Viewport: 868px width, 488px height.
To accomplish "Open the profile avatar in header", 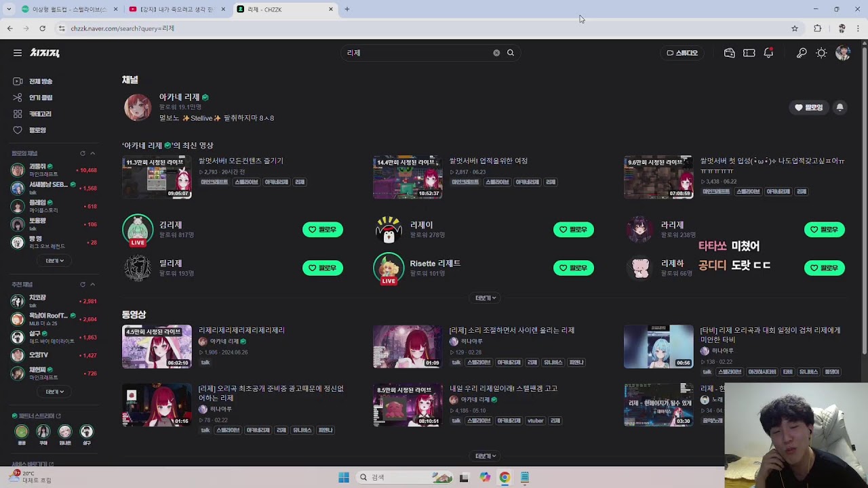I will tap(843, 53).
